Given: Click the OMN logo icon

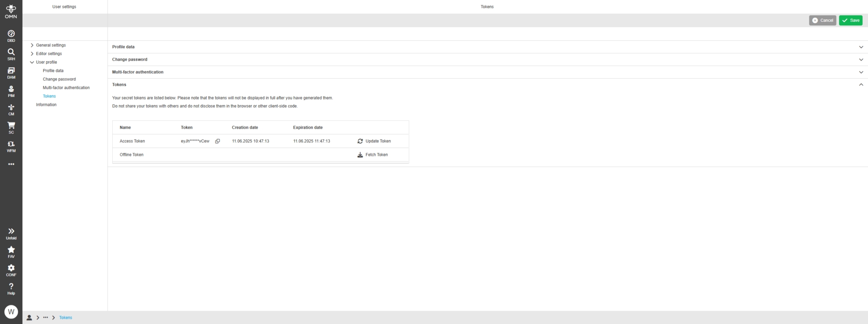Looking at the screenshot, I should point(11,11).
